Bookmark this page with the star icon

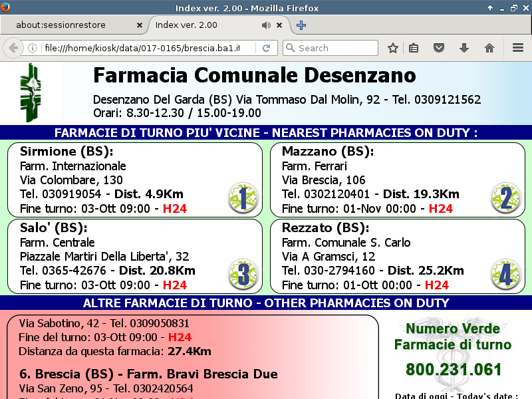point(393,48)
